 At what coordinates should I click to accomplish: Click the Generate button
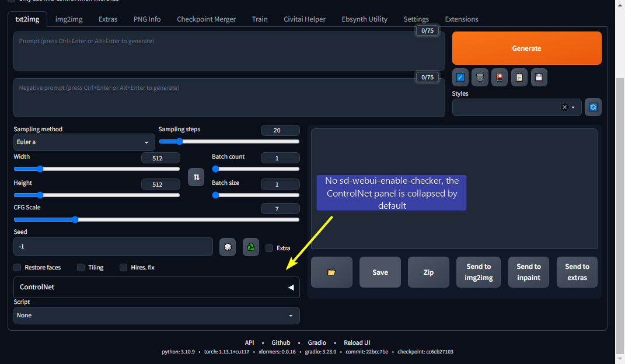click(526, 48)
